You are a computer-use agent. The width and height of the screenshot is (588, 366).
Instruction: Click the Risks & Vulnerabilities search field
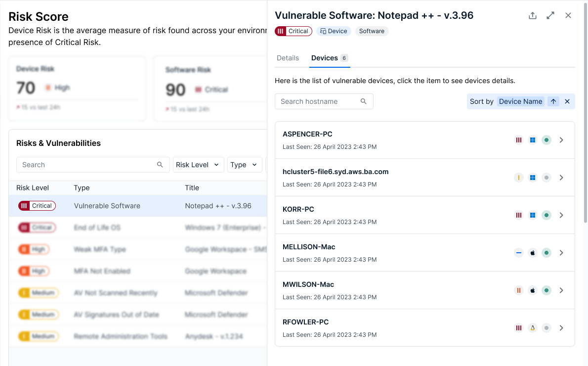tap(92, 165)
